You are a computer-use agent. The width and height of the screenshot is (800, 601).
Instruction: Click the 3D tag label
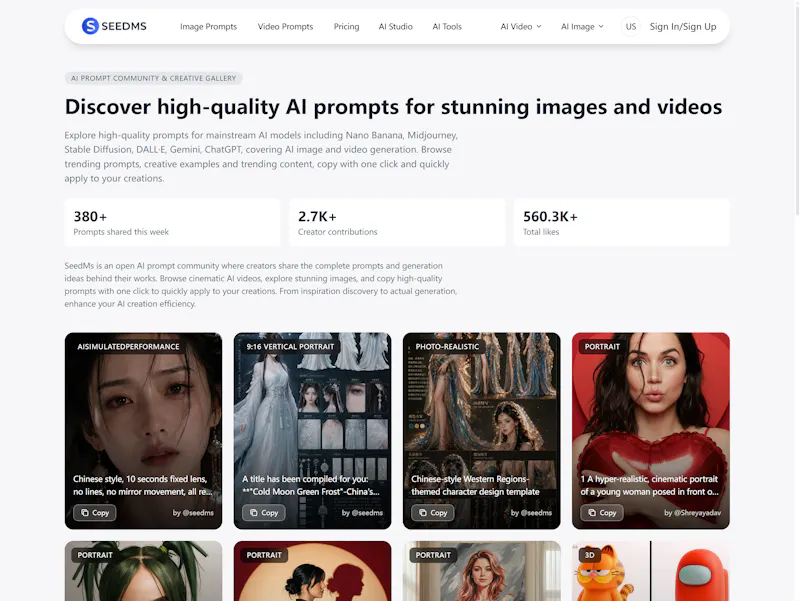coord(590,555)
